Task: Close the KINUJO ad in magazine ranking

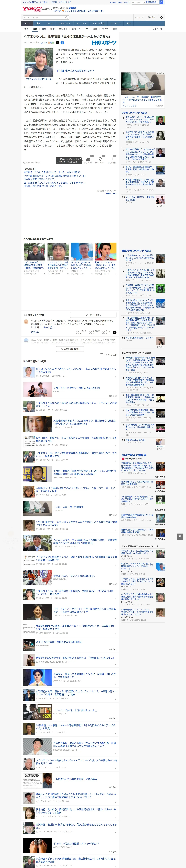Action: pyautogui.click(x=163, y=347)
